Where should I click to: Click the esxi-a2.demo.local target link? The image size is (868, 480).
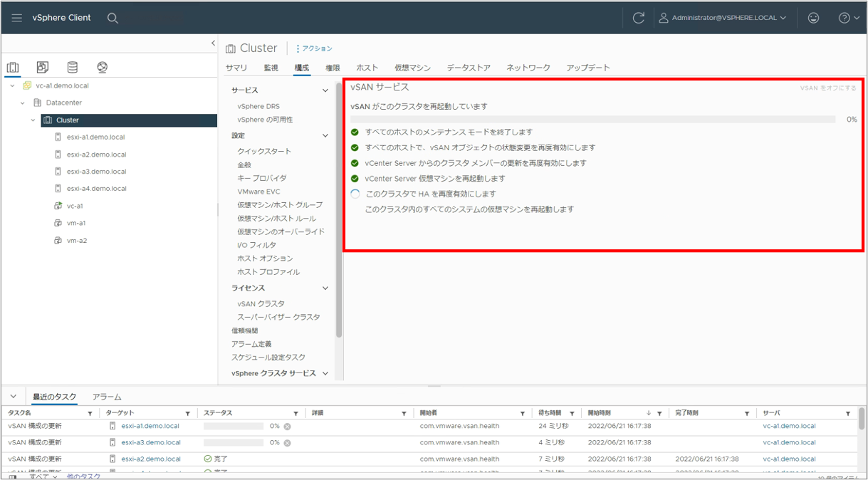coord(151,459)
